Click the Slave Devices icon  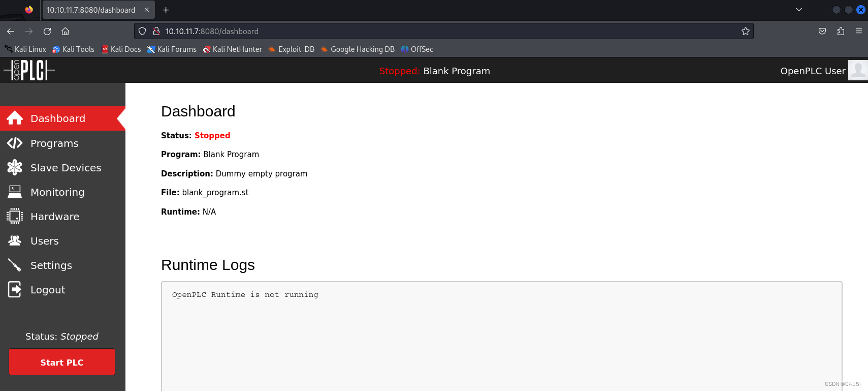15,167
